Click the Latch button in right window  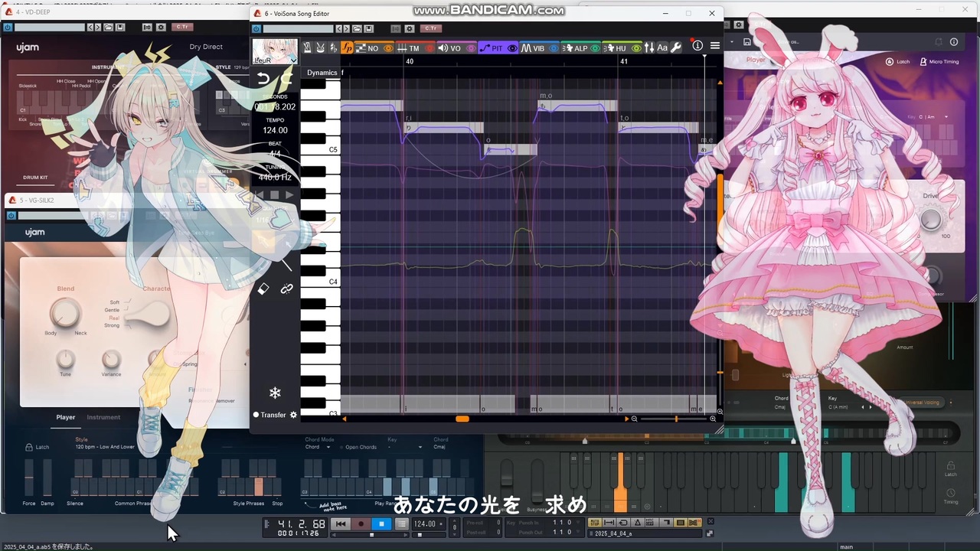click(898, 61)
